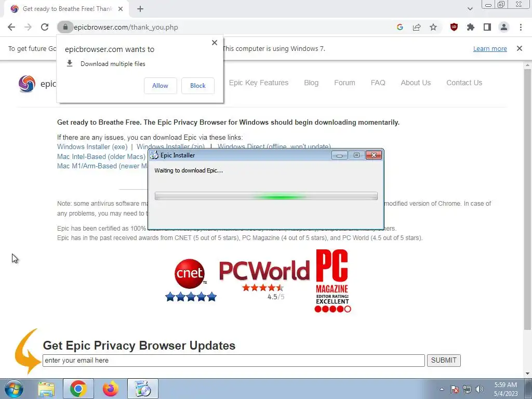The image size is (532, 399).
Task: Close the Epic Installer window
Action: 374,155
